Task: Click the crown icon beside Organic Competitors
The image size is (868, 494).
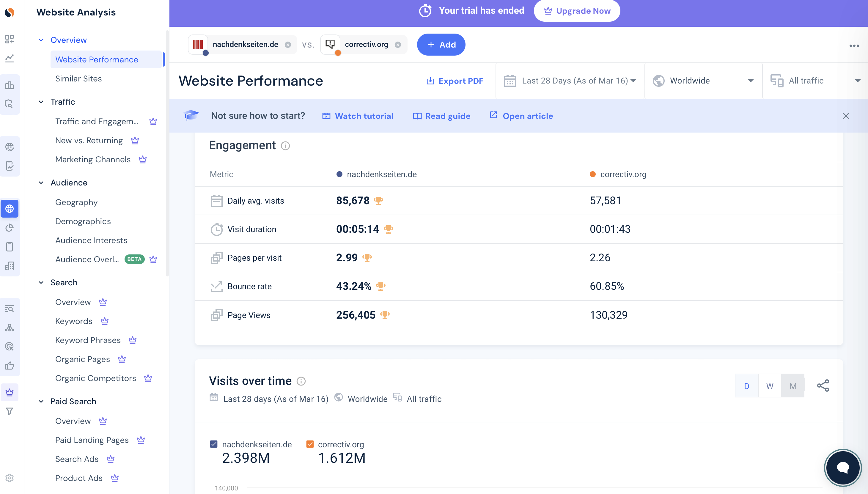Action: tap(148, 378)
